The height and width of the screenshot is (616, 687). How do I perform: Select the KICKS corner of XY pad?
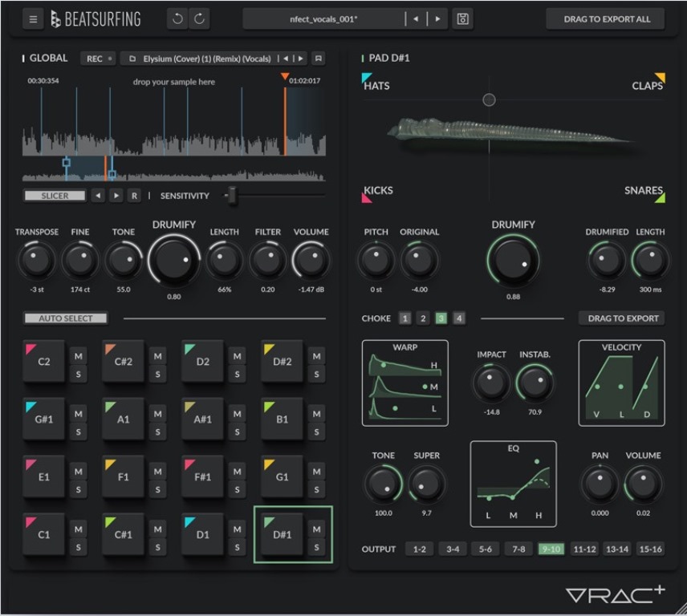tap(378, 193)
